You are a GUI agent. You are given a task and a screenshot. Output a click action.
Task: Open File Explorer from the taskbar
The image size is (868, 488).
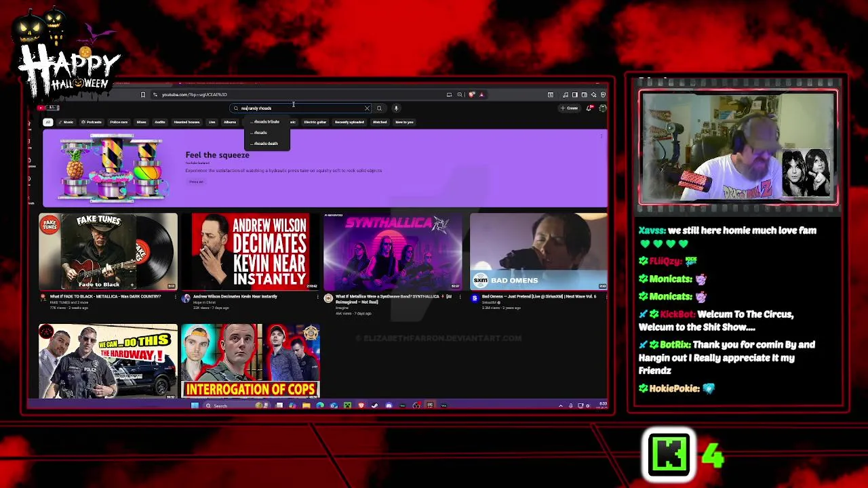point(307,405)
